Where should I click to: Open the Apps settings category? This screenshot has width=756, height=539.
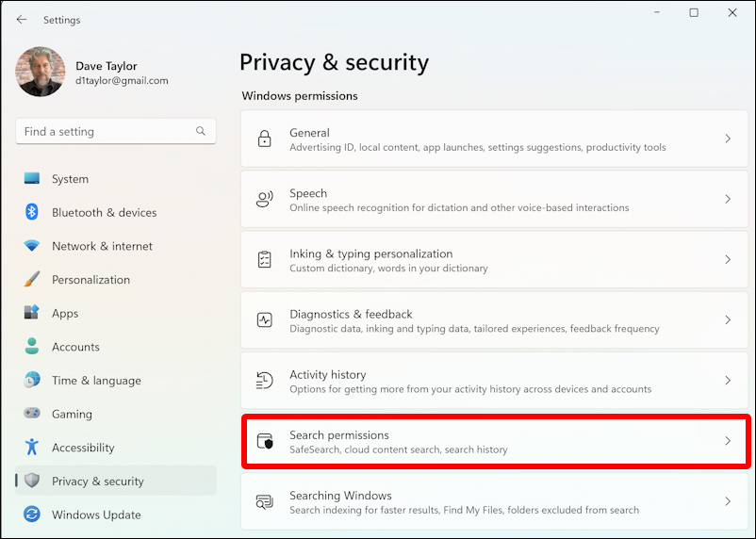coord(65,314)
